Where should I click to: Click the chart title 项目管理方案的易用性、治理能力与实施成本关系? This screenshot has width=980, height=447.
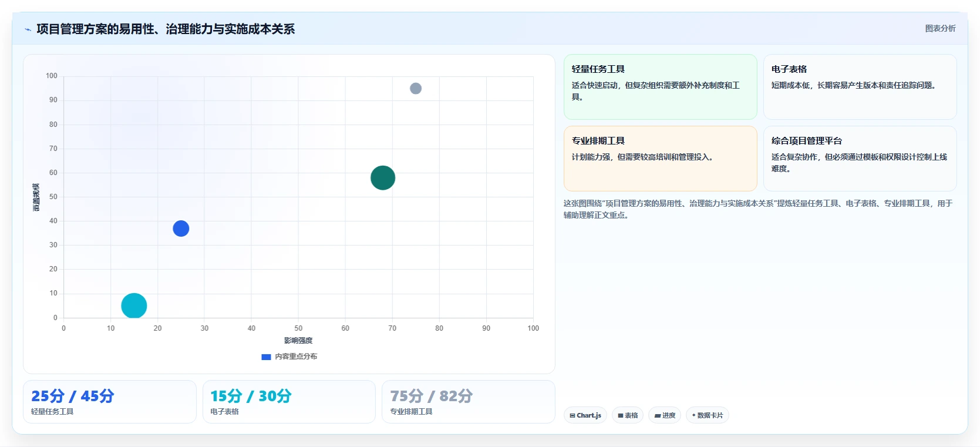[166, 29]
